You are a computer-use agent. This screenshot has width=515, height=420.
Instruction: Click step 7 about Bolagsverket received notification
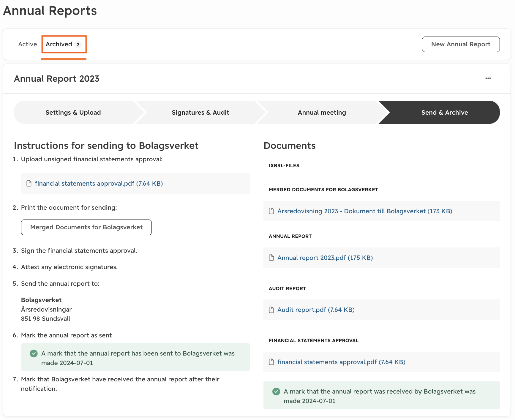(x=120, y=384)
